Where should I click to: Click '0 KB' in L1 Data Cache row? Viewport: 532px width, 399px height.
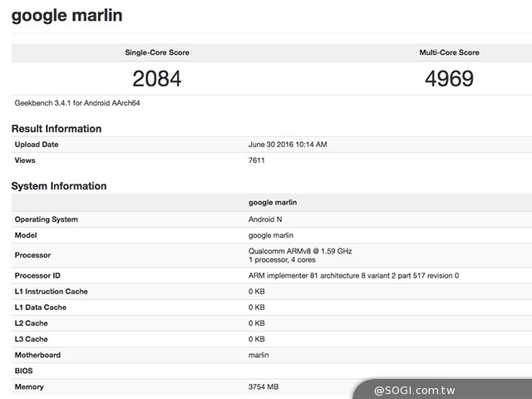click(x=257, y=308)
